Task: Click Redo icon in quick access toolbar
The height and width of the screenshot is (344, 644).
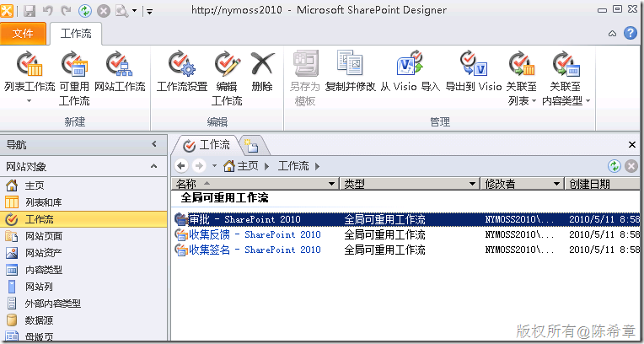Action: 66,11
